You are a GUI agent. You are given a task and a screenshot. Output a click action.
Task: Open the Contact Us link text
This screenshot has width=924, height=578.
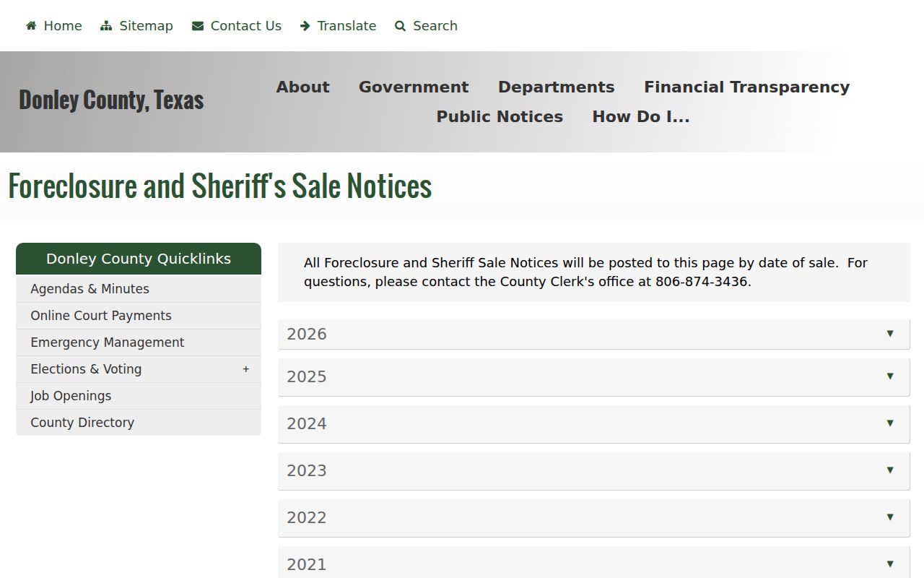(x=246, y=26)
